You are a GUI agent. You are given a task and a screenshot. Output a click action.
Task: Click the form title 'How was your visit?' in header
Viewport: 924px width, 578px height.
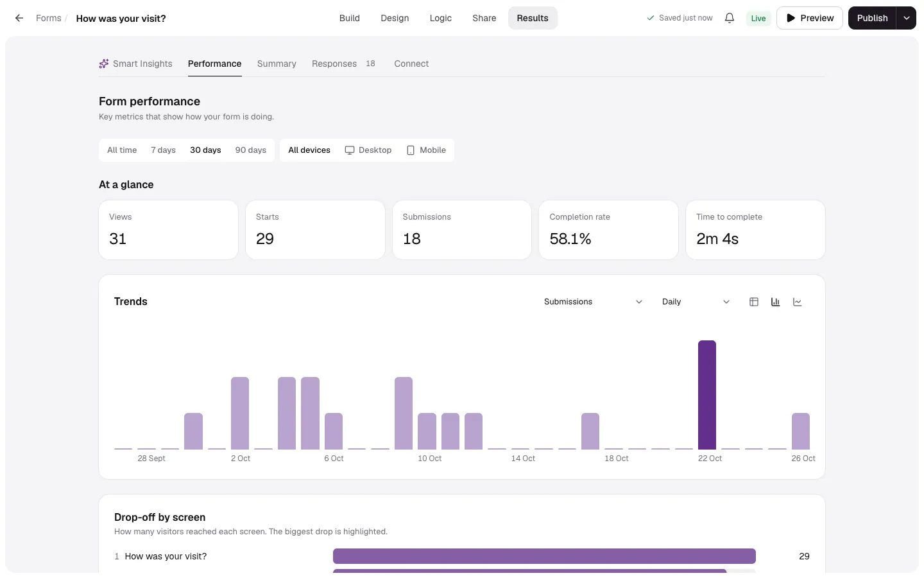[121, 19]
